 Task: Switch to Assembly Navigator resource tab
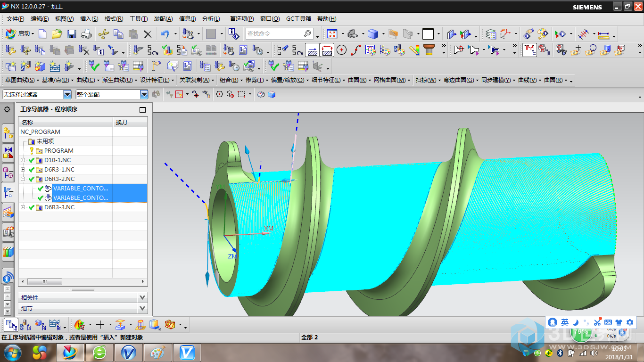8,133
